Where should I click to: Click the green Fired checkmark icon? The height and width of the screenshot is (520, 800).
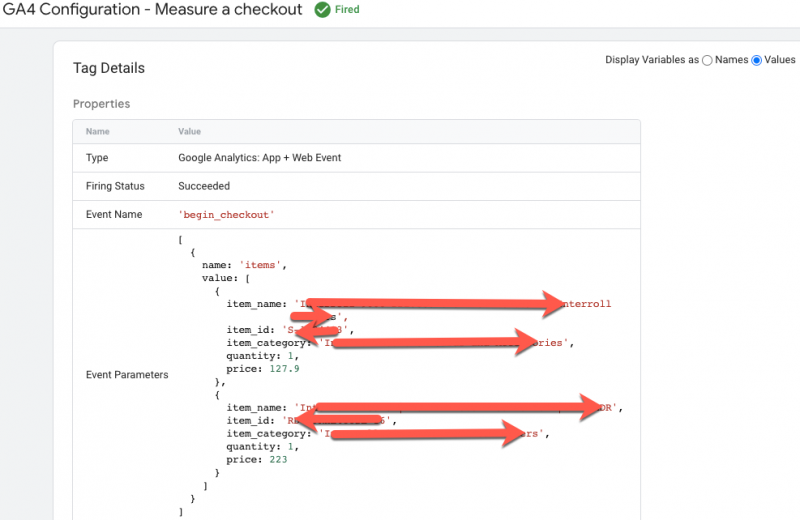tap(322, 10)
